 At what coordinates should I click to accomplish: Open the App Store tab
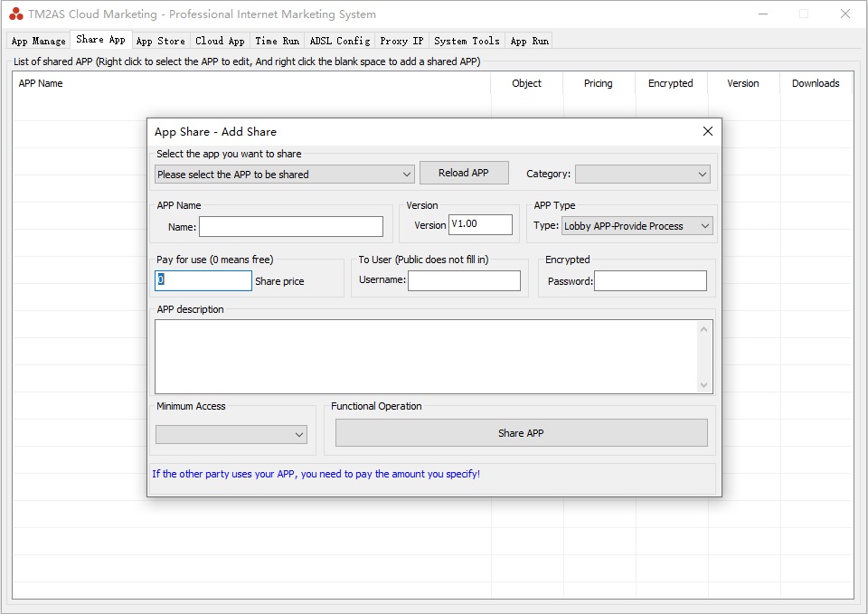[160, 41]
